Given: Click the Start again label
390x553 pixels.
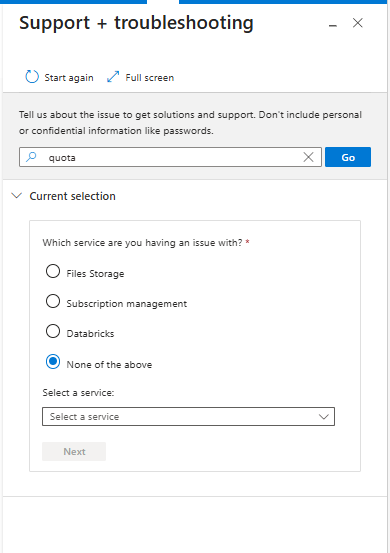Looking at the screenshot, I should [69, 78].
